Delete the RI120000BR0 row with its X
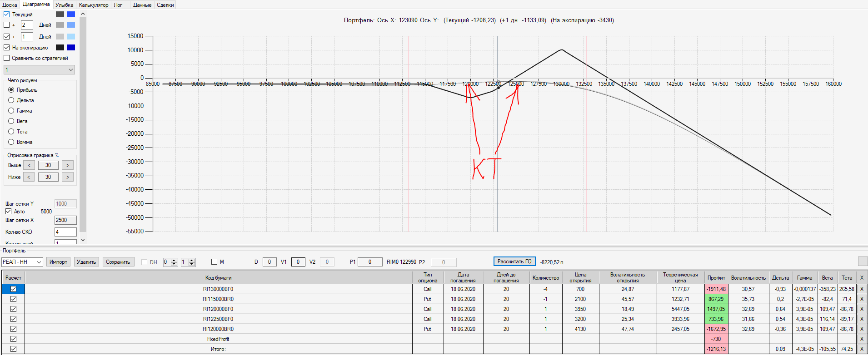Image resolution: width=868 pixels, height=355 pixels. [861, 329]
